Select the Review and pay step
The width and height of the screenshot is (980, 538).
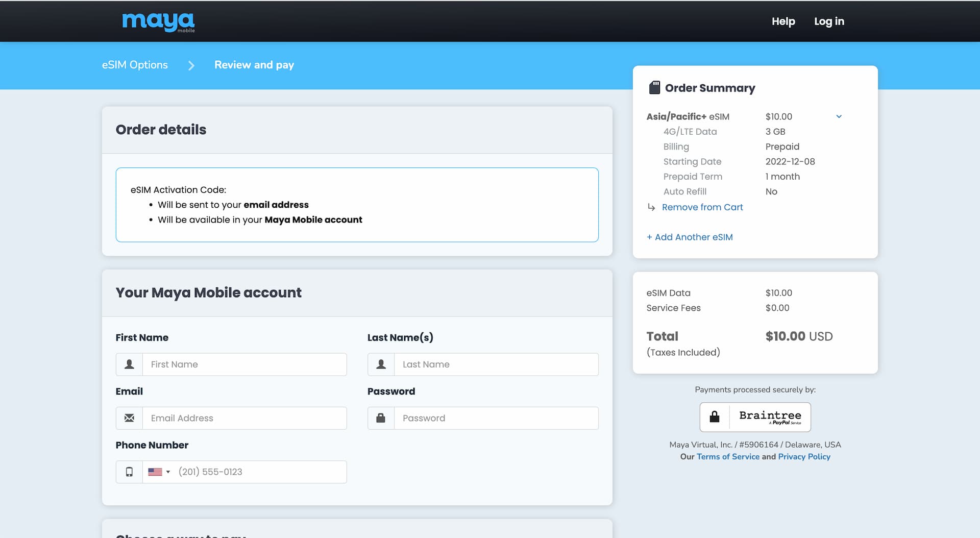click(x=254, y=65)
